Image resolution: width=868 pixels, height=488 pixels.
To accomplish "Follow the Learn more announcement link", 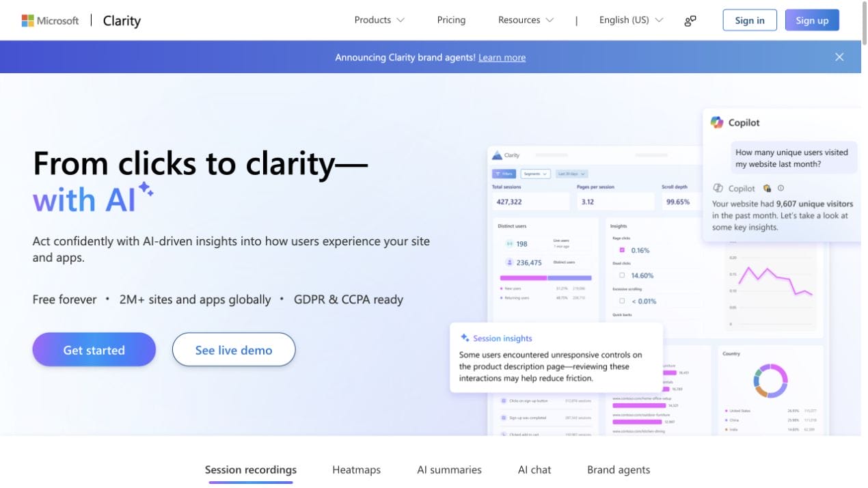I will tap(502, 57).
